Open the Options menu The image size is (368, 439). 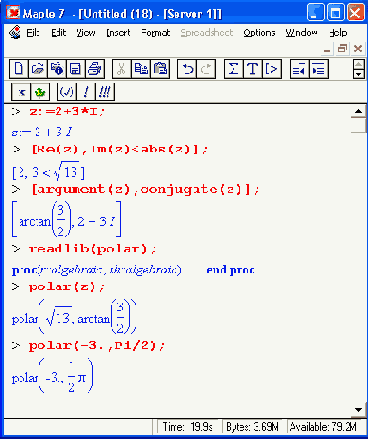point(259,33)
